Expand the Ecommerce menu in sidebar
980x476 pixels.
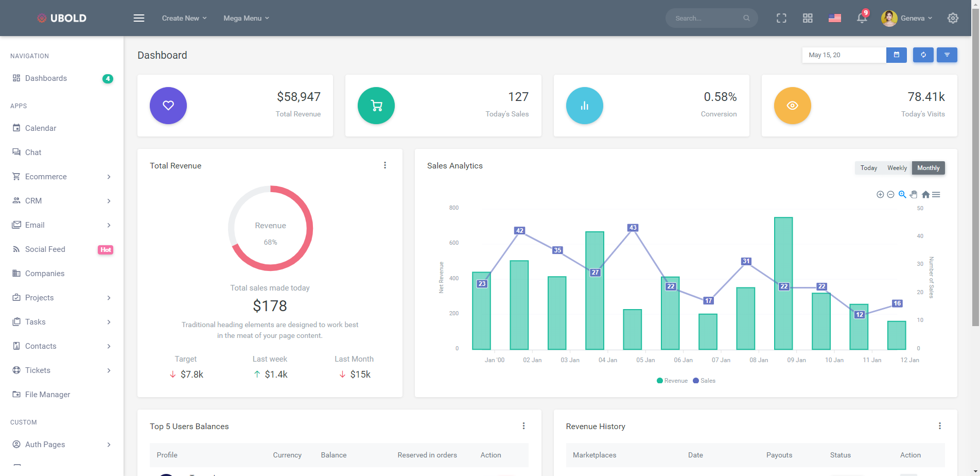(x=45, y=176)
